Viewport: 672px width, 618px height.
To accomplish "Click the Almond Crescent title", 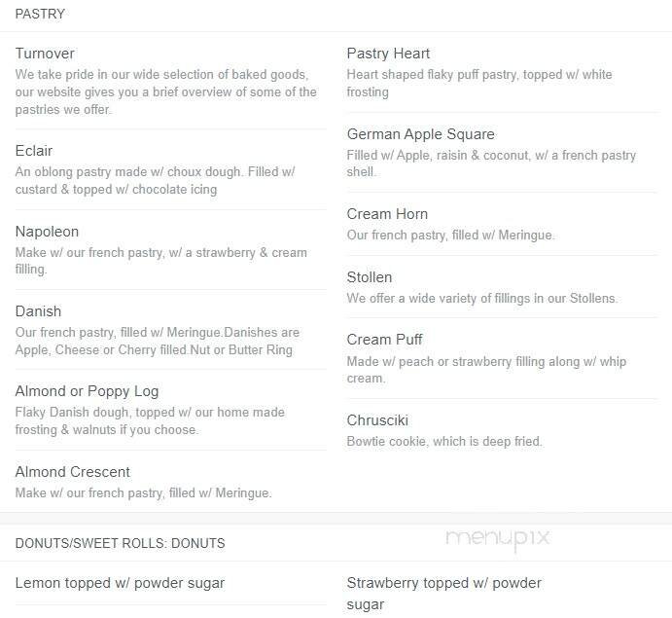I will (73, 472).
